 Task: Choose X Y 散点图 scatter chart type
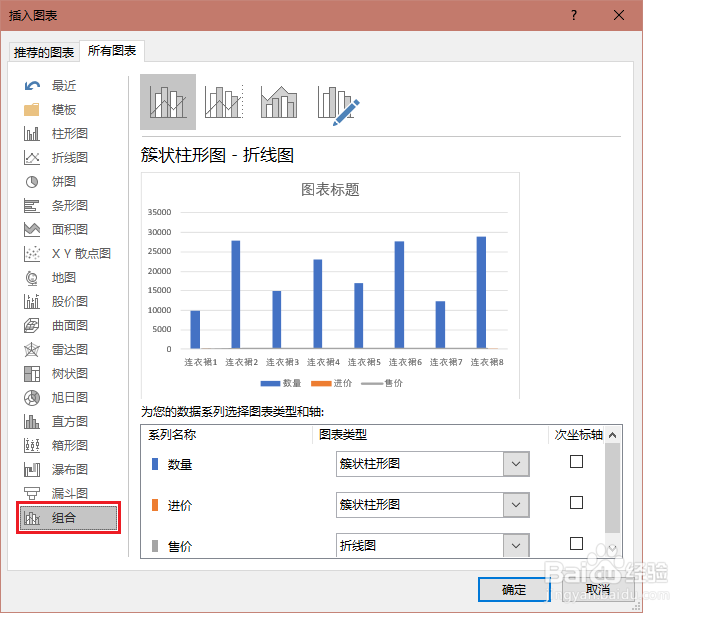[x=69, y=254]
